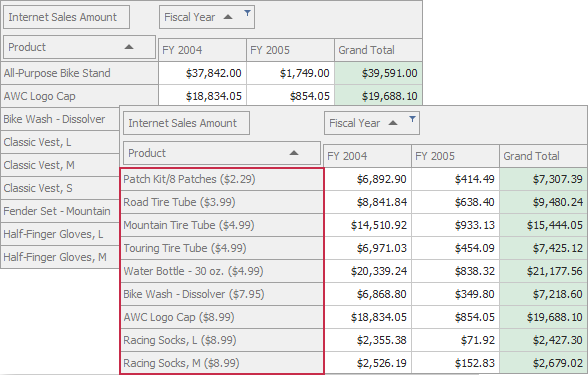Image resolution: width=588 pixels, height=375 pixels.
Task: Select the Touring Tire Tube ($4.99) row
Action: [222, 248]
